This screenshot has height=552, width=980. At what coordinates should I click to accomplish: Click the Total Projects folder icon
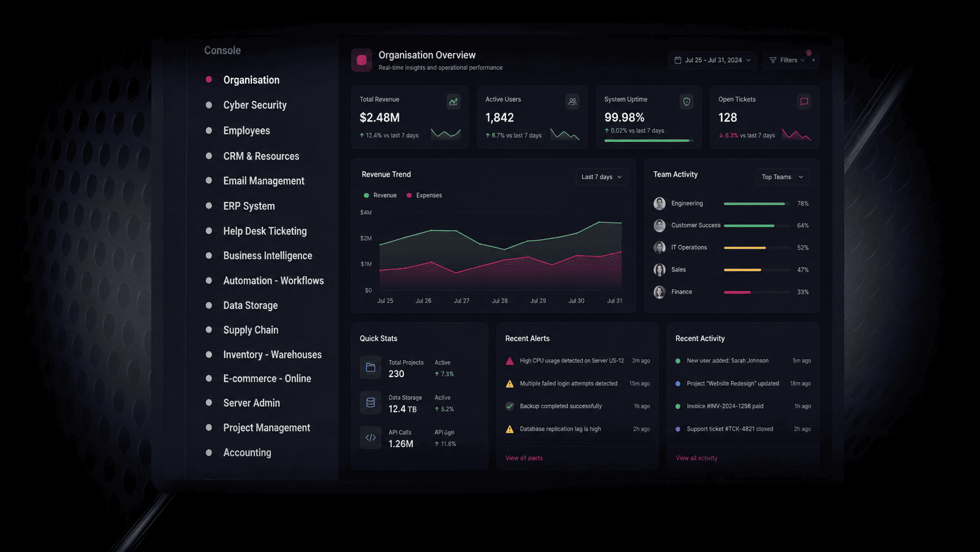pyautogui.click(x=370, y=368)
